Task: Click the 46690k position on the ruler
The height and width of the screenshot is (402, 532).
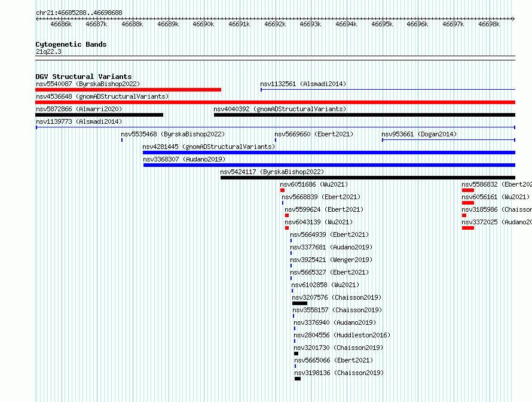Action: pyautogui.click(x=203, y=24)
